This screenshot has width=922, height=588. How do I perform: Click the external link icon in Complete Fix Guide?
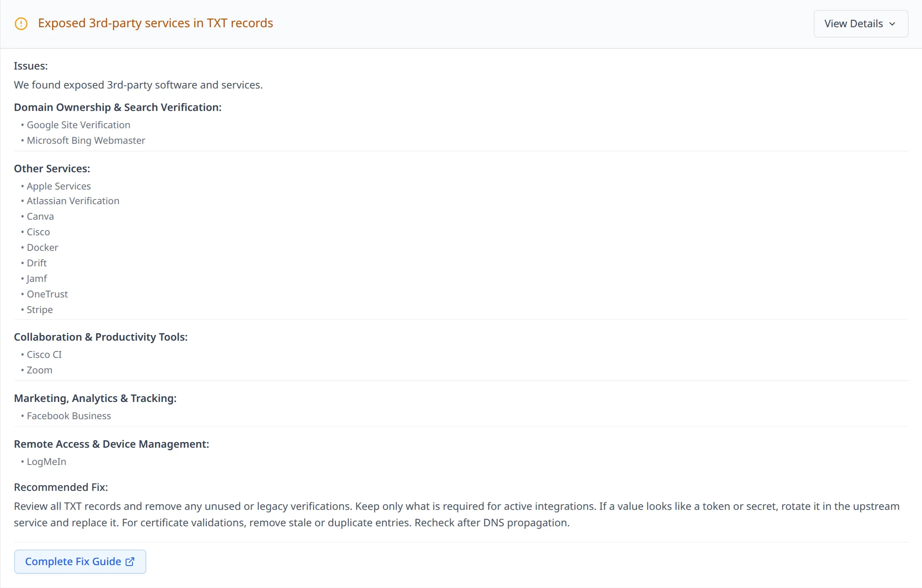130,562
